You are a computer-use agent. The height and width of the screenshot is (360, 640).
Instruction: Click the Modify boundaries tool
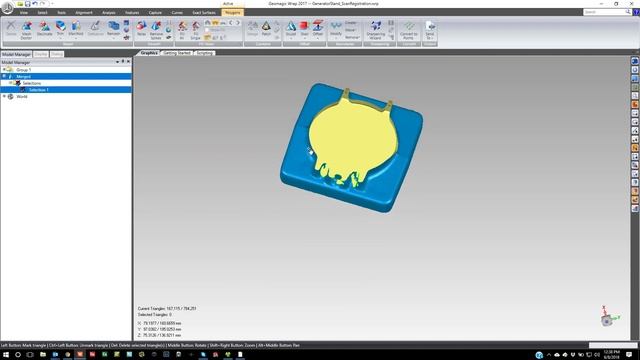click(336, 29)
